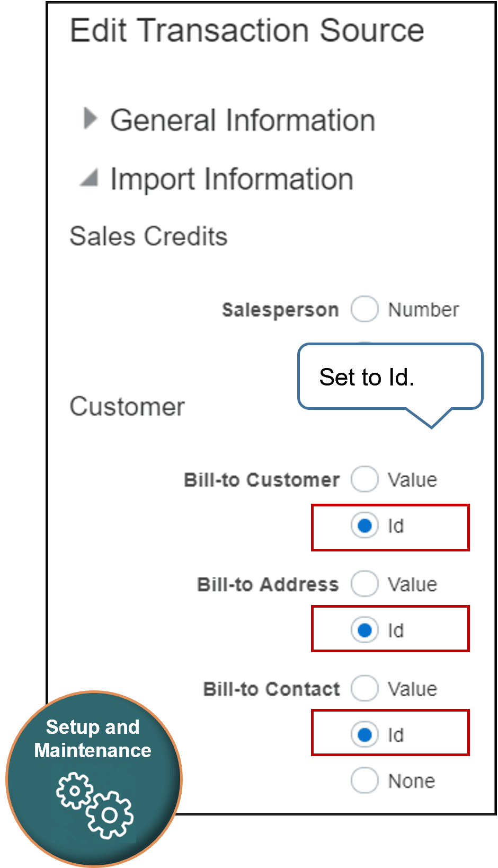Click the Edit Transaction Source title
This screenshot has width=498, height=868.
247,30
